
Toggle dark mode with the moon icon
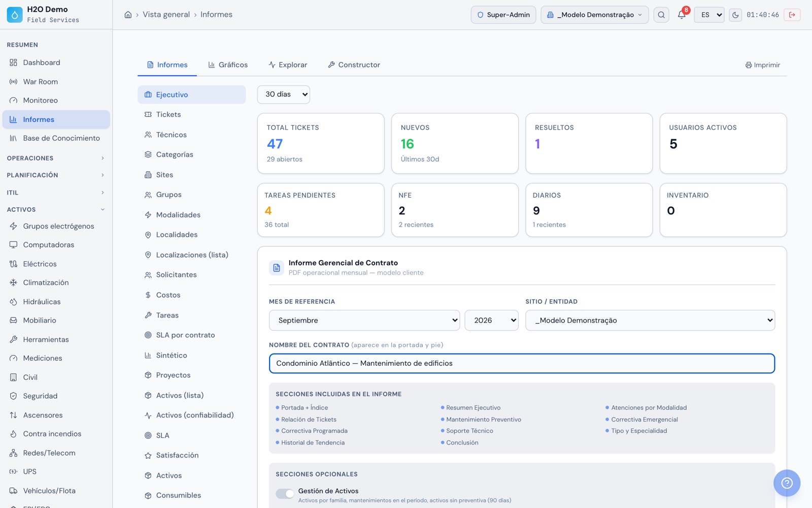click(x=735, y=15)
